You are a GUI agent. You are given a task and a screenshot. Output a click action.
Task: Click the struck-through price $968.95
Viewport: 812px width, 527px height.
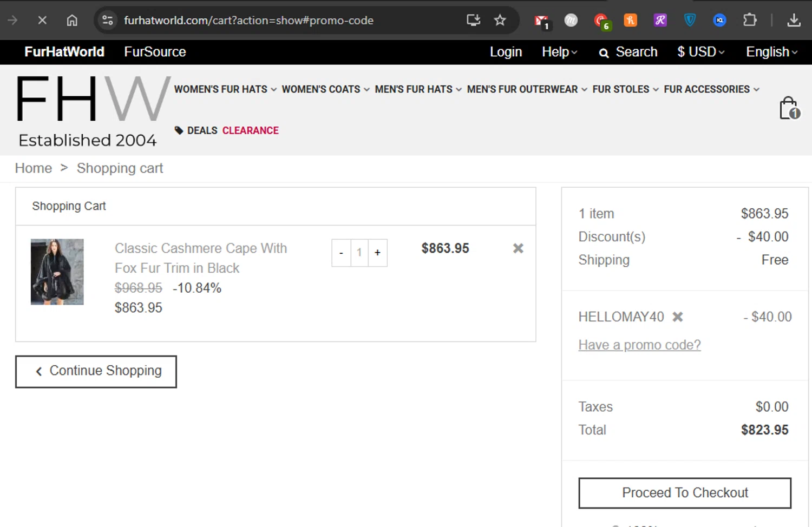[139, 288]
